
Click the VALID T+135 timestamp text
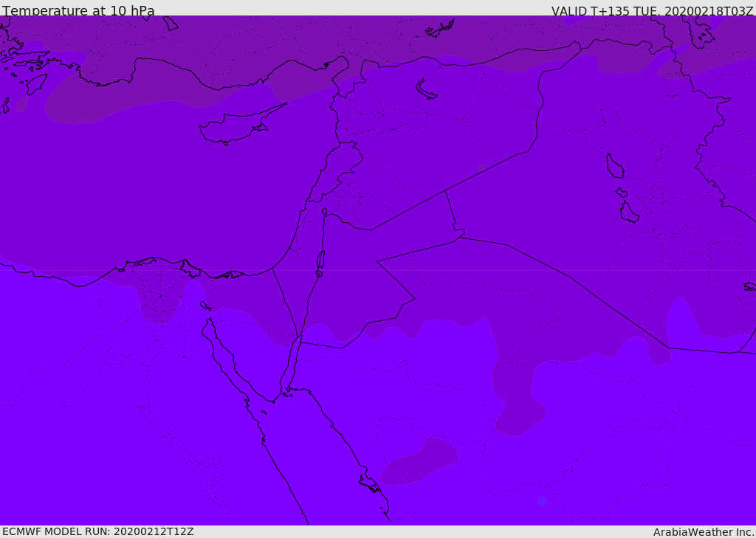point(653,10)
